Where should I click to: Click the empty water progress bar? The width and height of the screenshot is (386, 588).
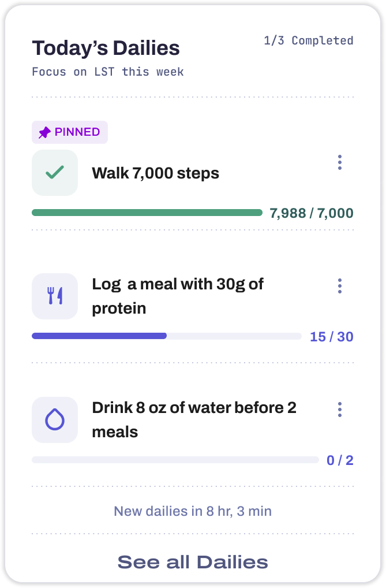point(175,460)
